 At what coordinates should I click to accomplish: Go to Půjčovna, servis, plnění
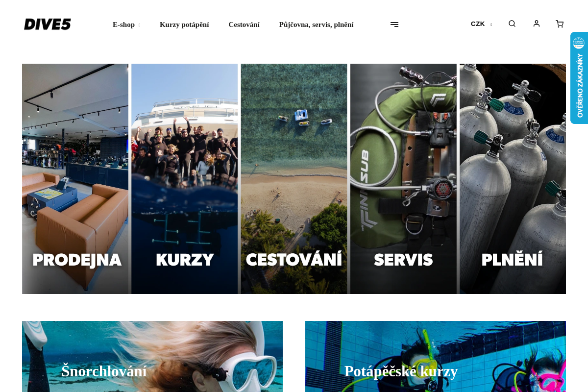(316, 24)
